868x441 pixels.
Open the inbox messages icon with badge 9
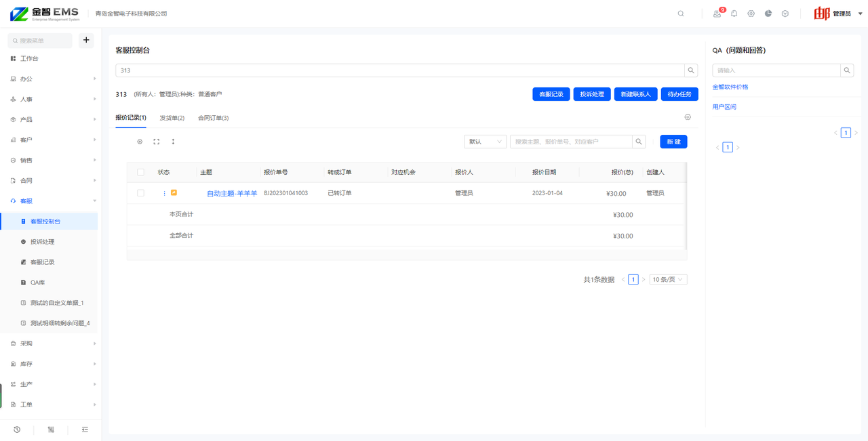(717, 14)
